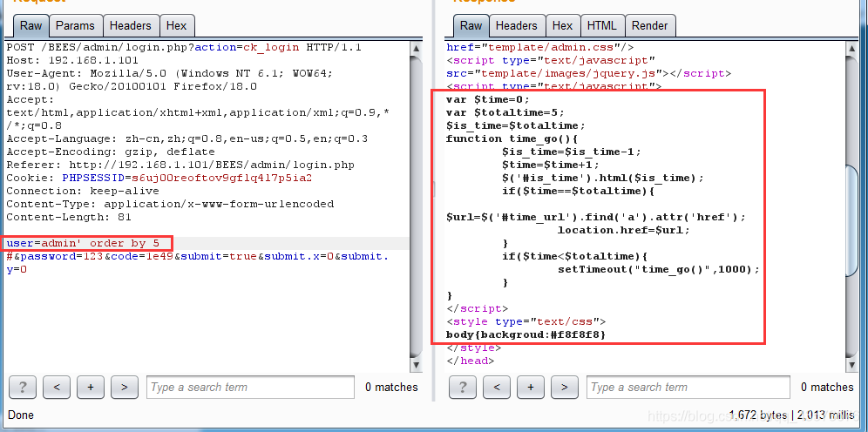
Task: Click the response search help button
Action: pyautogui.click(x=463, y=388)
